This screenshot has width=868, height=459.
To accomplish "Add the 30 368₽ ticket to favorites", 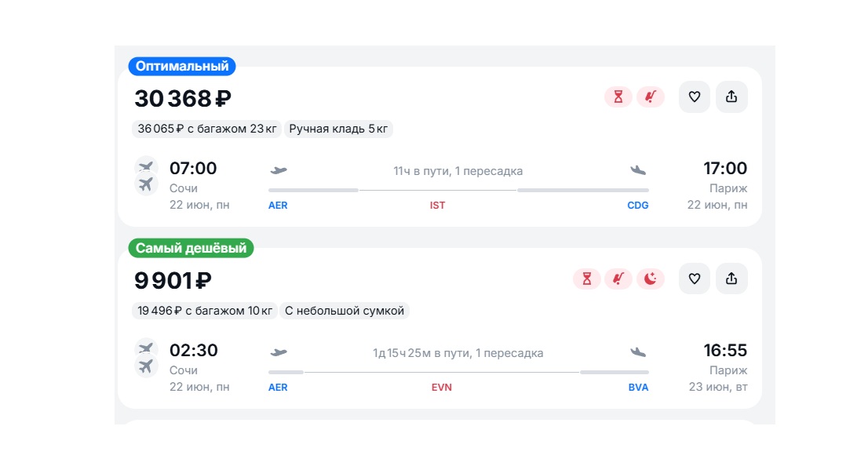I will coord(695,97).
